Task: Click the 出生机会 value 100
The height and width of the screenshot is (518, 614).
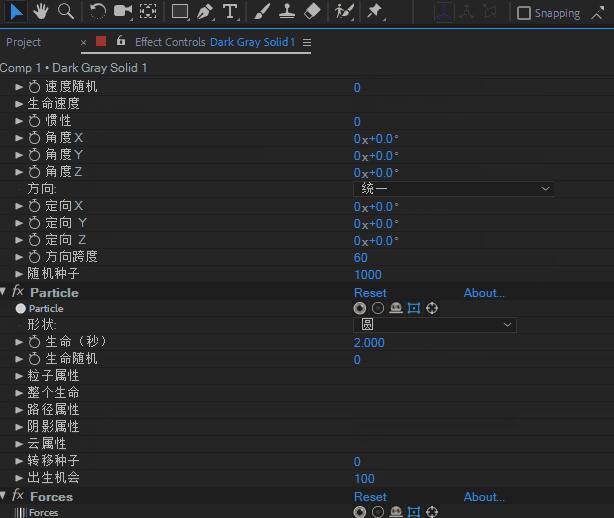Action: coord(364,478)
